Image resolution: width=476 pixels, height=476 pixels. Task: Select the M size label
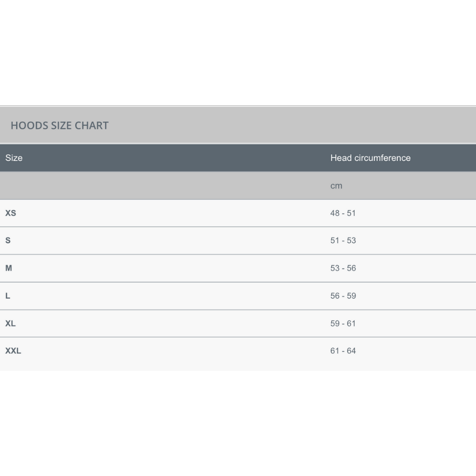(x=9, y=268)
